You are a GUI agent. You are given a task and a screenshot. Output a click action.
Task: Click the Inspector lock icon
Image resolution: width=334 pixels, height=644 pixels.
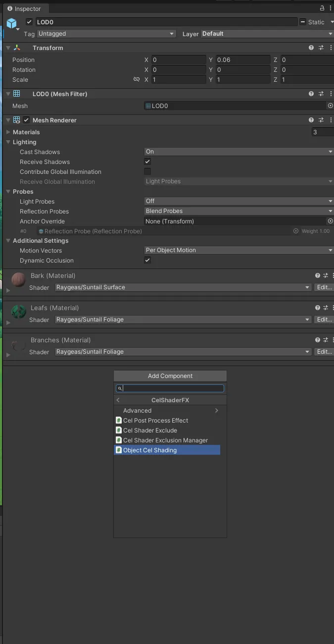pos(322,8)
